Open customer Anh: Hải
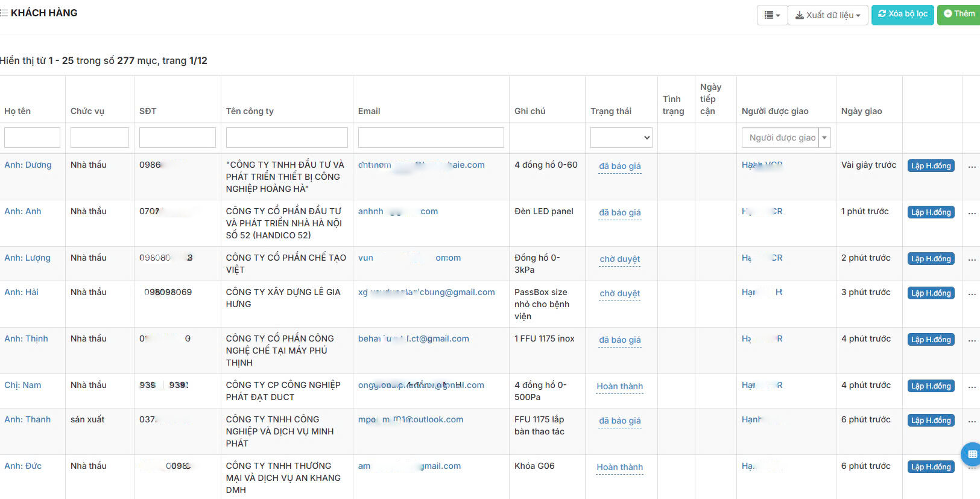 [21, 292]
